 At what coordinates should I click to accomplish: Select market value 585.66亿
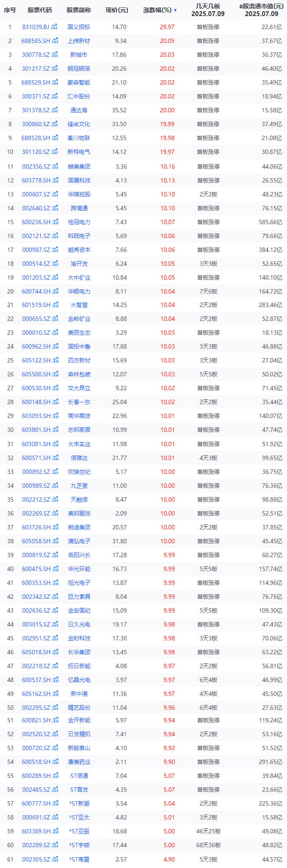click(x=271, y=222)
